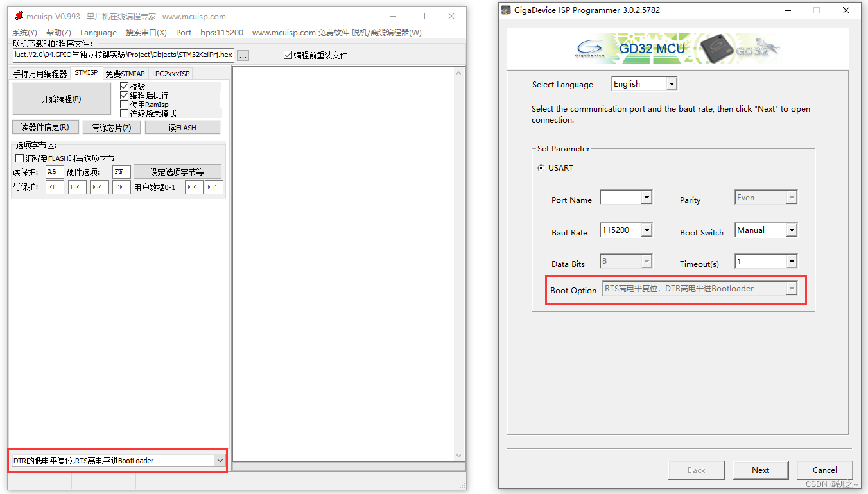
Task: Open the Boot Switch dropdown showing Manual
Action: pyautogui.click(x=766, y=230)
